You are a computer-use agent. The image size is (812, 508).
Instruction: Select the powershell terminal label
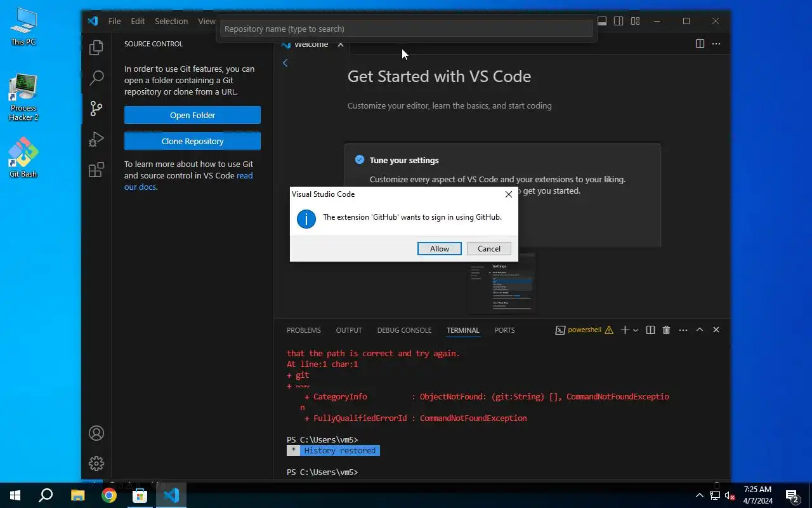(x=584, y=330)
